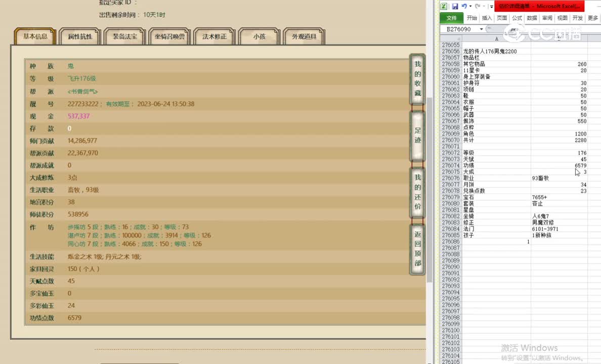Image resolution: width=601 pixels, height=364 pixels.
Task: Undo the last action in Excel
Action: pyautogui.click(x=464, y=6)
